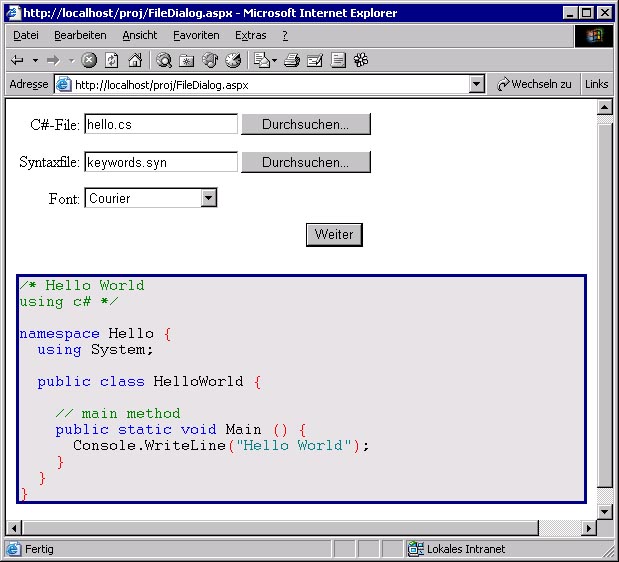Image resolution: width=619 pixels, height=562 pixels.
Task: Click the horizontal scrollbar left arrow
Action: [x=14, y=528]
